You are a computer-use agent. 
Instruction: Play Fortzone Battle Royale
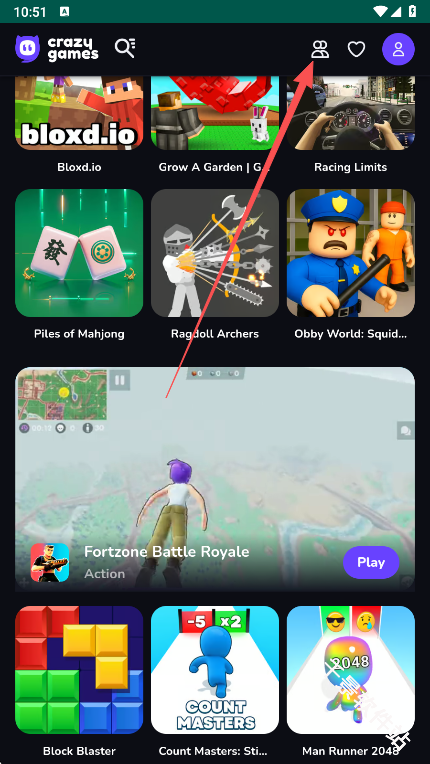pos(371,562)
